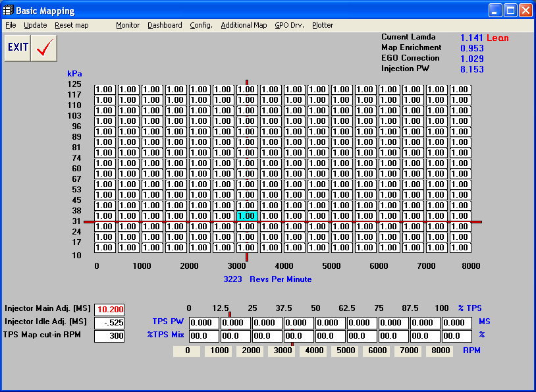Select the bottom-right cell of the map grid
The image size is (536, 392).
click(x=460, y=248)
